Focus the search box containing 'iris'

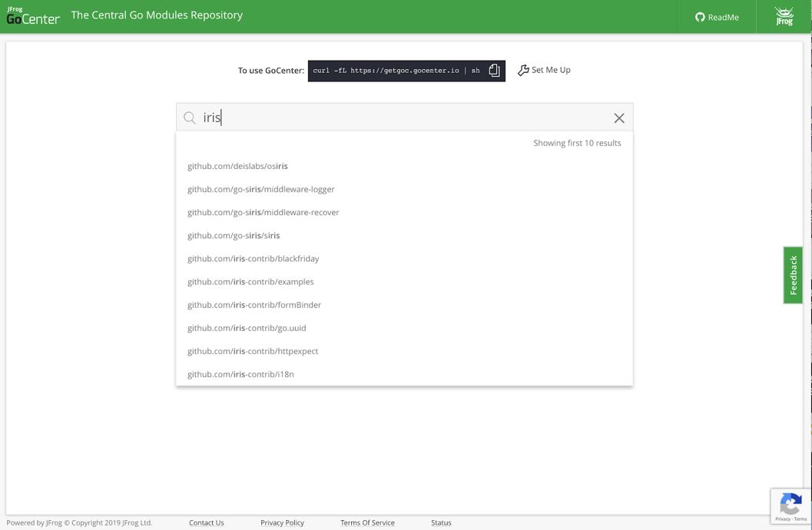click(x=404, y=118)
